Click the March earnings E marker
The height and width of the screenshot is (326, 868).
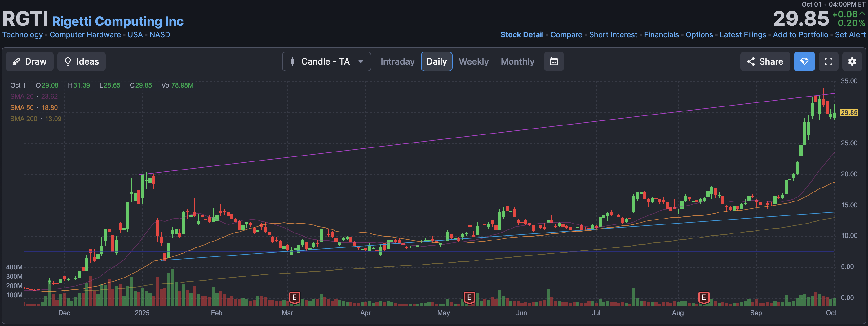coord(294,298)
